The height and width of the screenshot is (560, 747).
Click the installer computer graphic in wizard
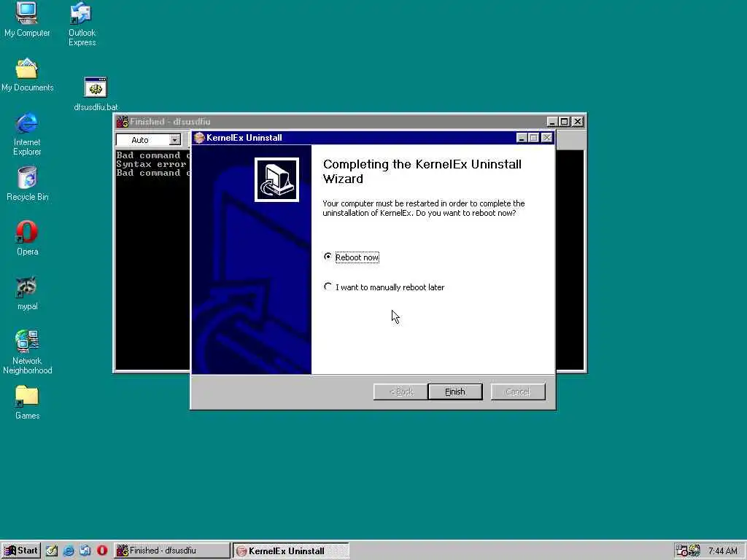click(x=276, y=180)
